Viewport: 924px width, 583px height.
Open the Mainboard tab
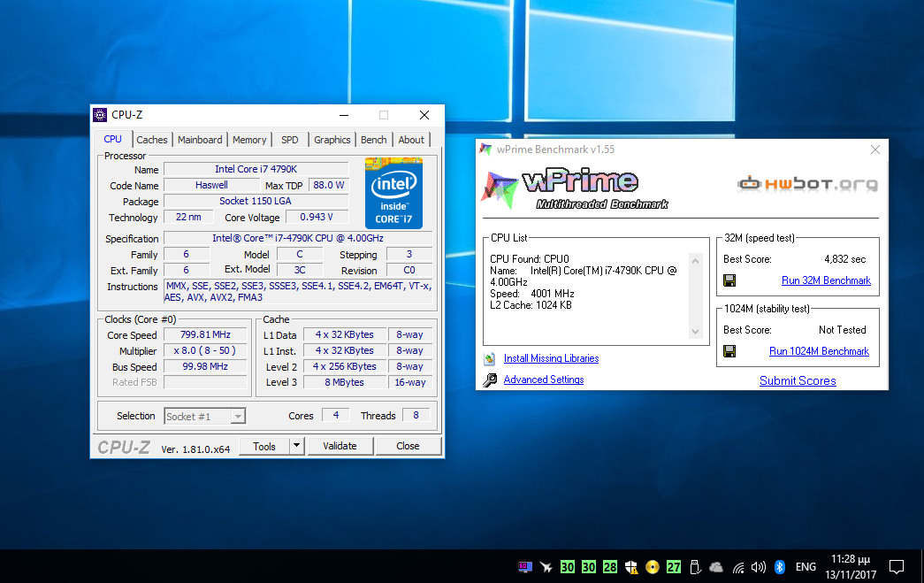tap(200, 140)
